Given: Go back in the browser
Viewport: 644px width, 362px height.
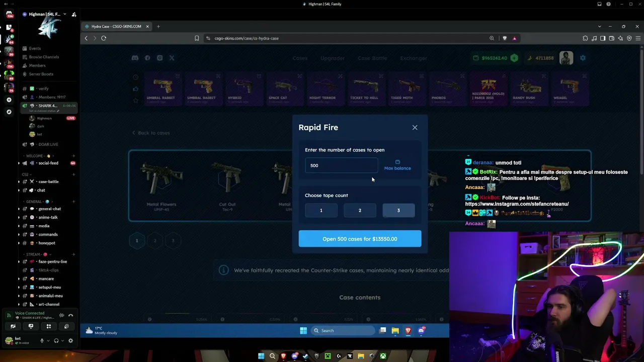Looking at the screenshot, I should [x=86, y=38].
